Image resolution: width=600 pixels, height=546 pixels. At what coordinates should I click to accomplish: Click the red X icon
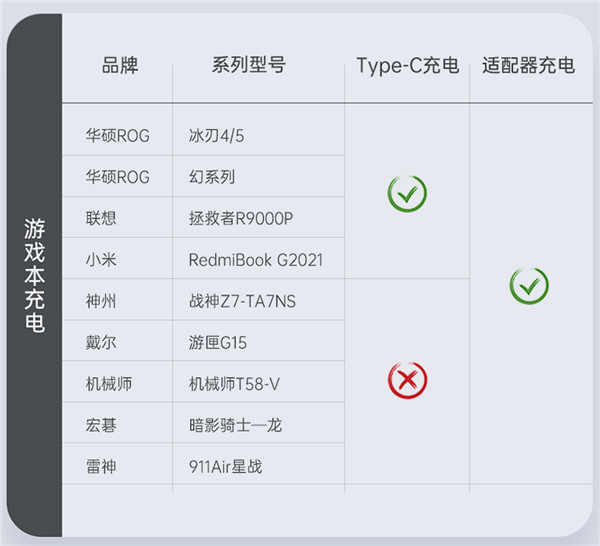point(407,379)
